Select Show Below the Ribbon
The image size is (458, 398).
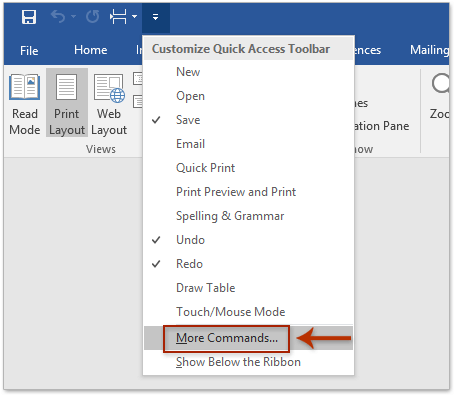248,362
